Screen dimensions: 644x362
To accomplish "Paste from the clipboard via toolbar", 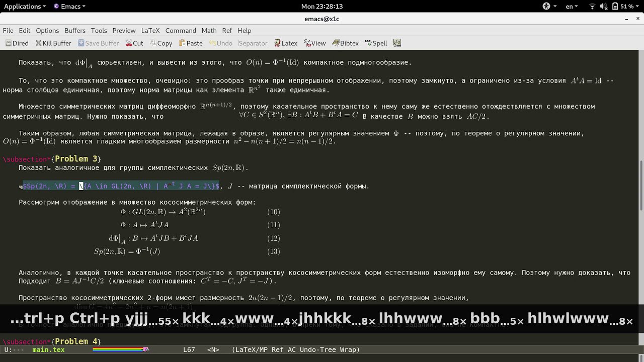I will [x=191, y=43].
